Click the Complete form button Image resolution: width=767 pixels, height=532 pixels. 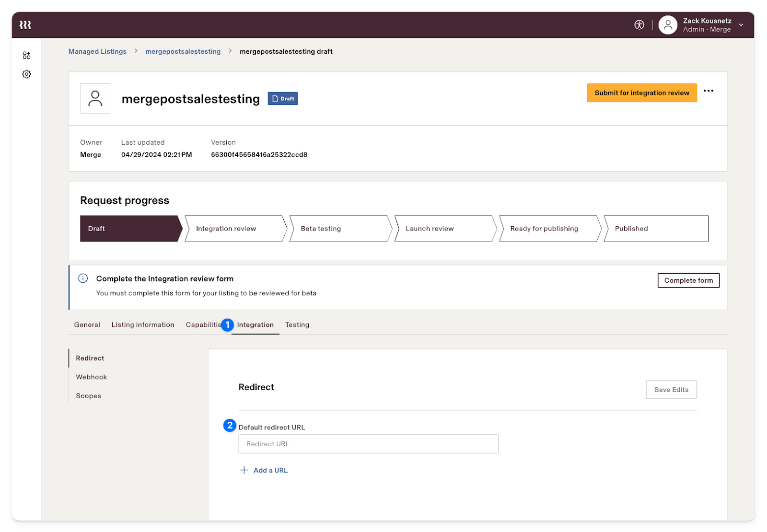(x=688, y=280)
